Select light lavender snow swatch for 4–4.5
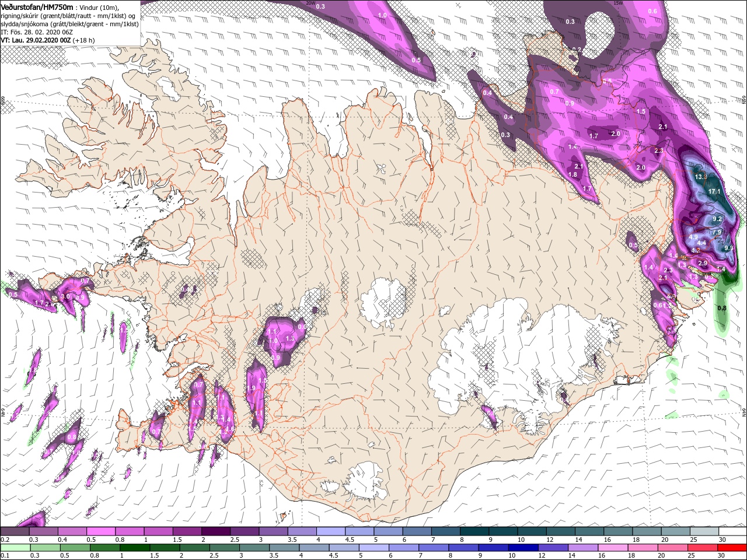Image resolution: width=747 pixels, height=560 pixels. [x=330, y=532]
